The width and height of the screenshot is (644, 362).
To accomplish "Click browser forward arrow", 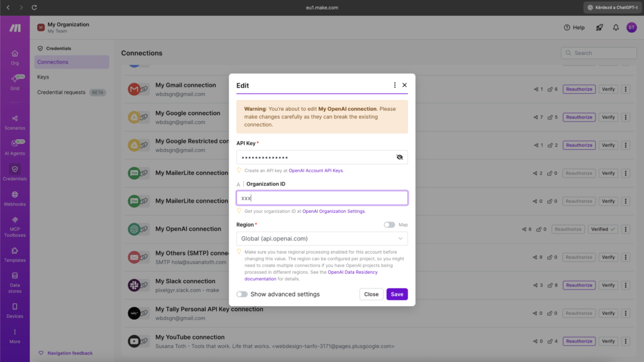I will coord(21,8).
